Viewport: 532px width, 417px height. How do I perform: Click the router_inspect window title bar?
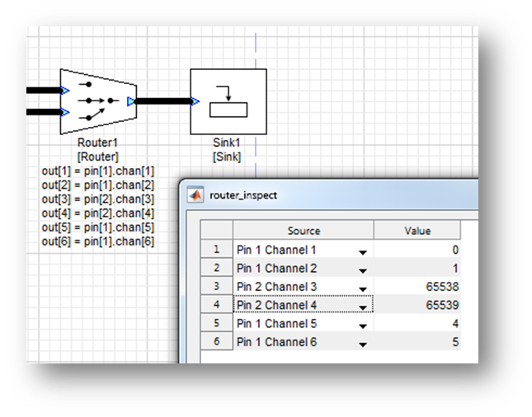click(330, 196)
